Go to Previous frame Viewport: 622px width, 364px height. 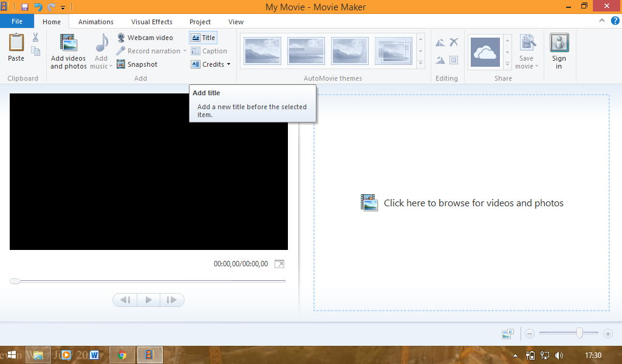click(125, 300)
